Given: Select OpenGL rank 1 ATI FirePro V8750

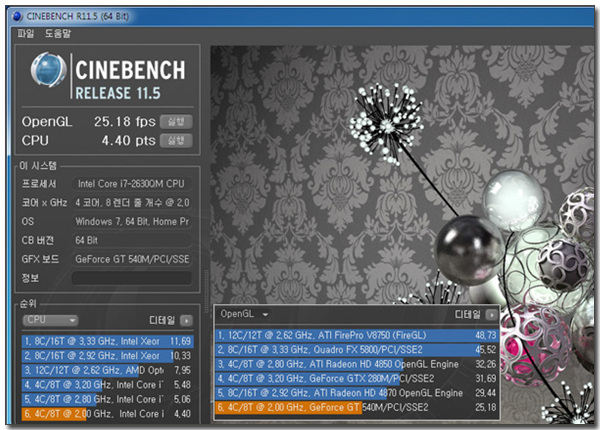Looking at the screenshot, I should pos(357,336).
